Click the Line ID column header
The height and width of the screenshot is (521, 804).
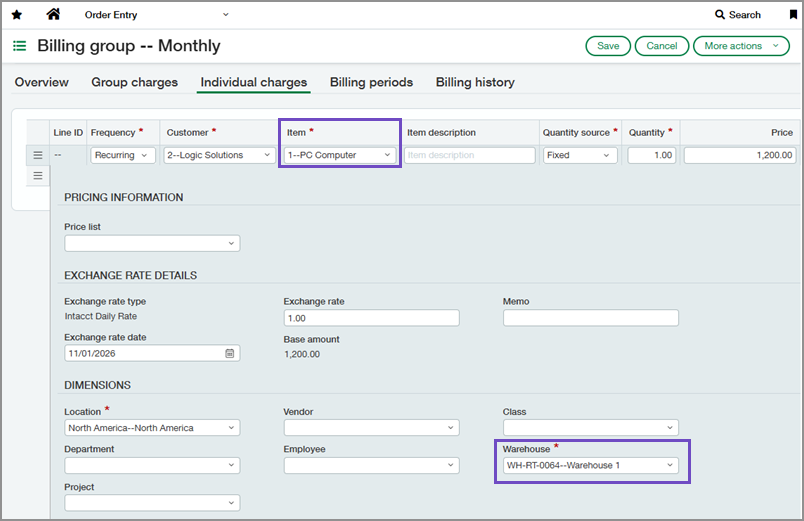pos(68,132)
